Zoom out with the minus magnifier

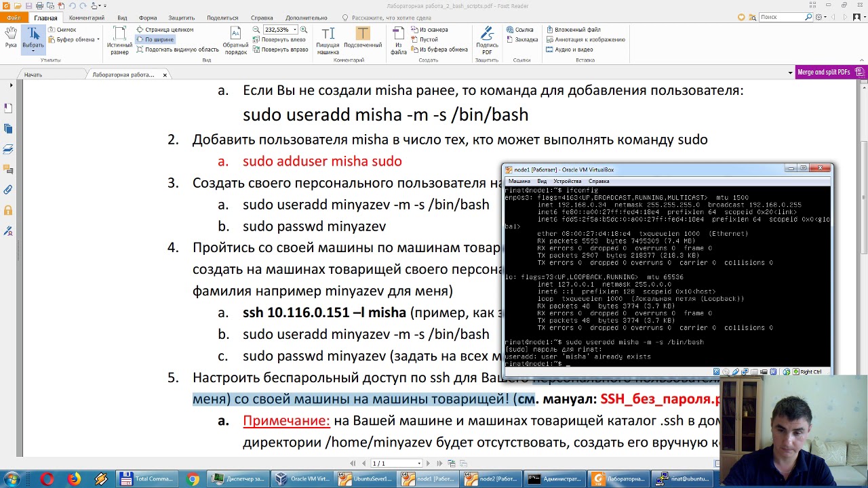(256, 30)
